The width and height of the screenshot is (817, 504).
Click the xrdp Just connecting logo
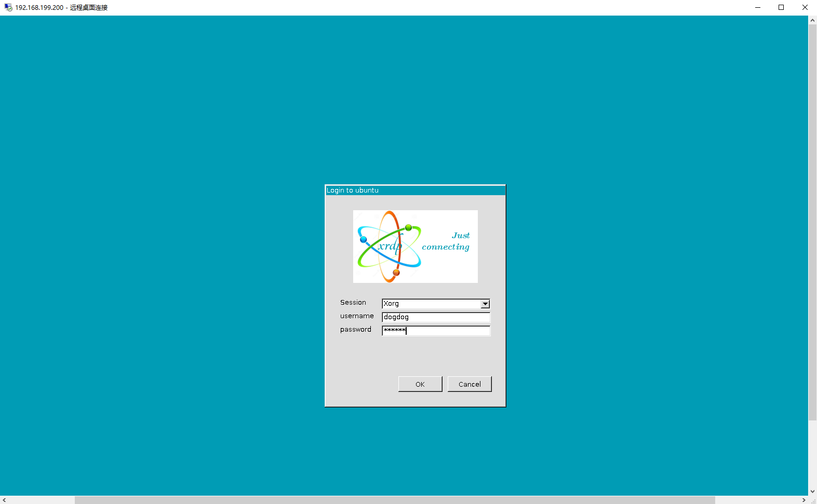416,247
